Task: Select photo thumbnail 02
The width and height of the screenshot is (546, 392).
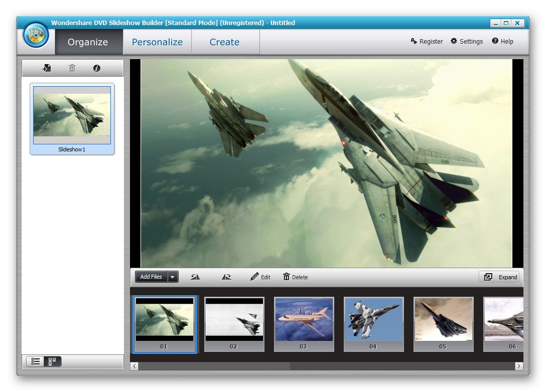Action: coord(234,324)
